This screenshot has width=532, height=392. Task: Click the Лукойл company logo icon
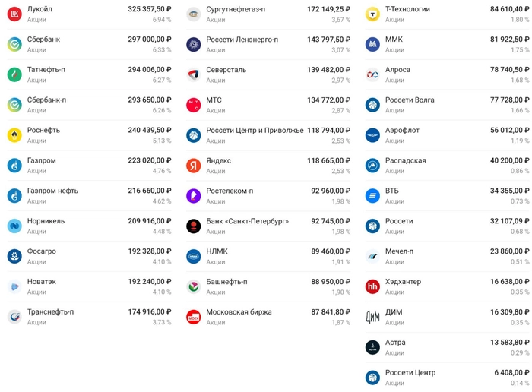point(14,14)
